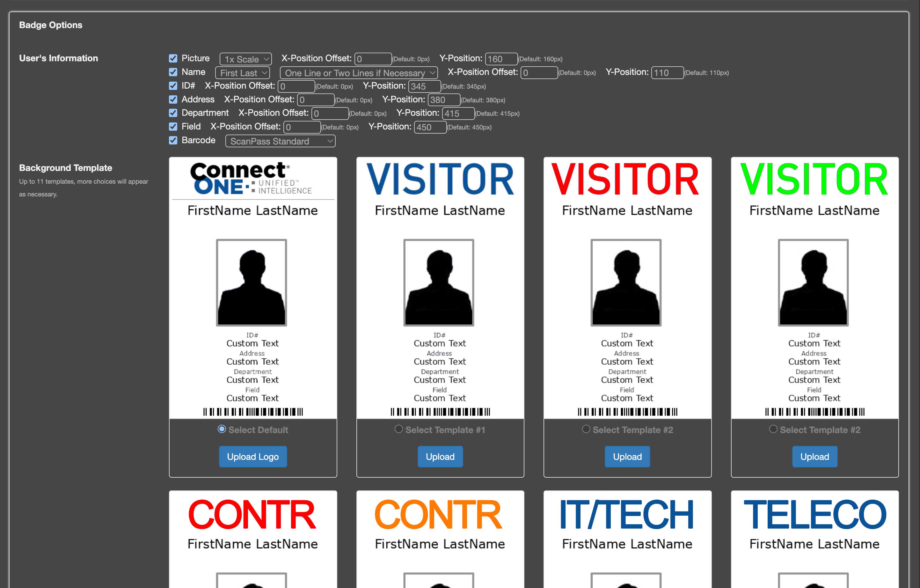Disable the Department checkbox
This screenshot has width=920, height=588.
pyautogui.click(x=173, y=113)
